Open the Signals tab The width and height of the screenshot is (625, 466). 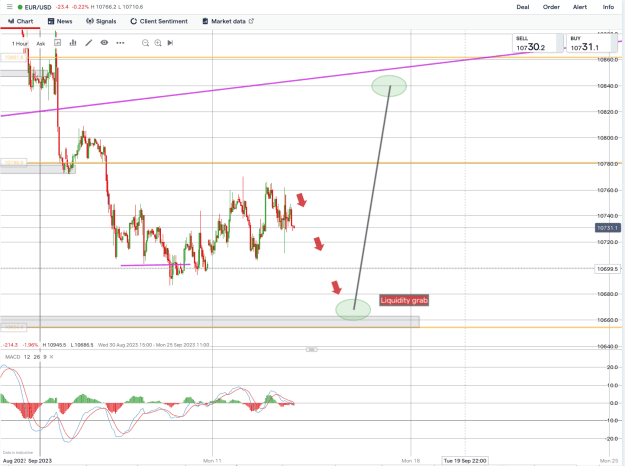tap(101, 21)
